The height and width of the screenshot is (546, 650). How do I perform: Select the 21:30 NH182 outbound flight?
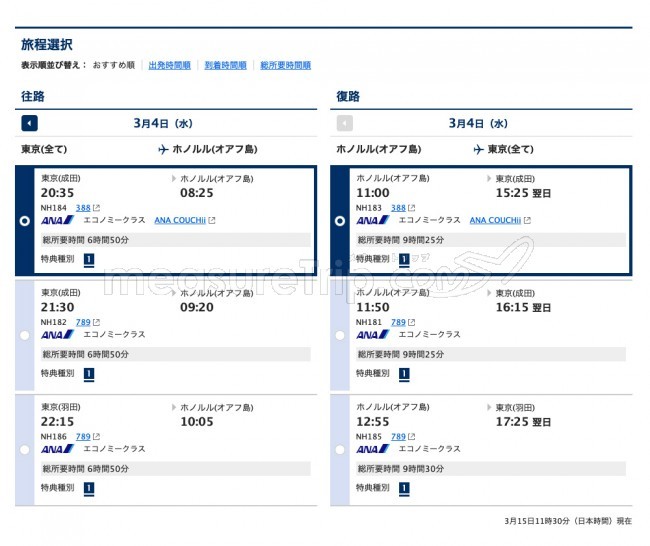tap(25, 335)
